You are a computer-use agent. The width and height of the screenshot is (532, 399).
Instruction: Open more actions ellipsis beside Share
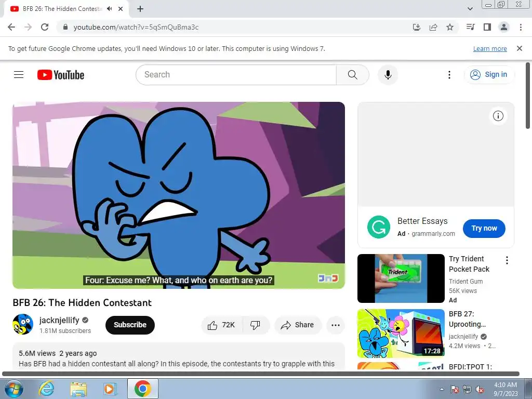coord(336,325)
